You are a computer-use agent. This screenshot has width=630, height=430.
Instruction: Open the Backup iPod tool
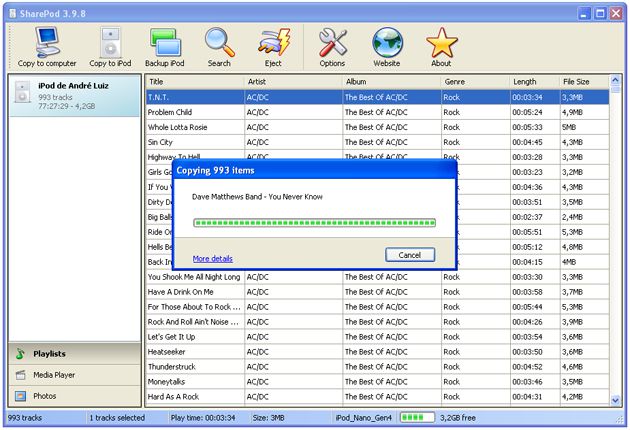pos(165,47)
